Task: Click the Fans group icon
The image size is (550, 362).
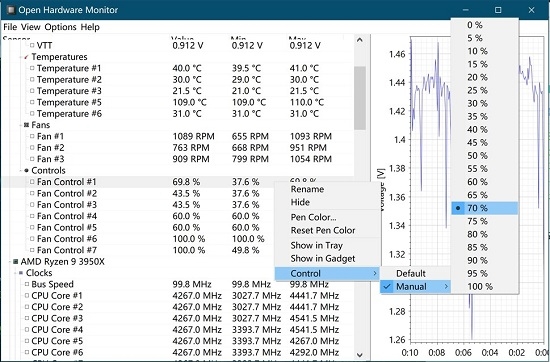Action: (x=26, y=125)
